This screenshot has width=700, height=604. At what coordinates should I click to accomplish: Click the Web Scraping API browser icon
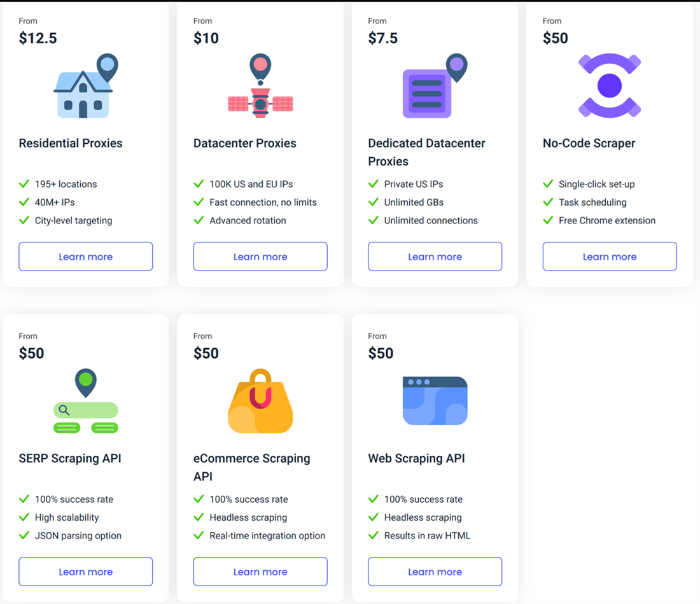point(435,401)
